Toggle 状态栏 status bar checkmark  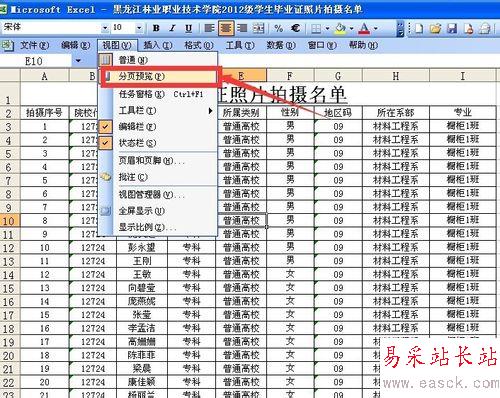[106, 143]
